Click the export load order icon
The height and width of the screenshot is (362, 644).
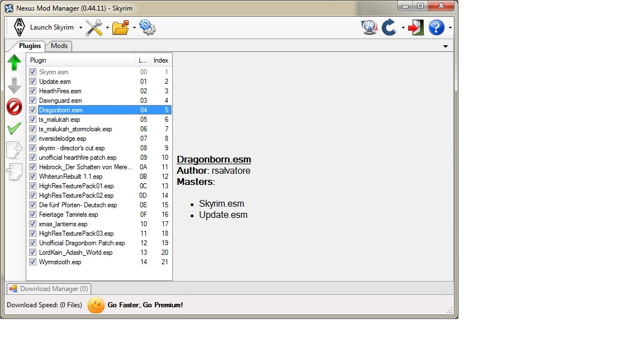coord(15,150)
